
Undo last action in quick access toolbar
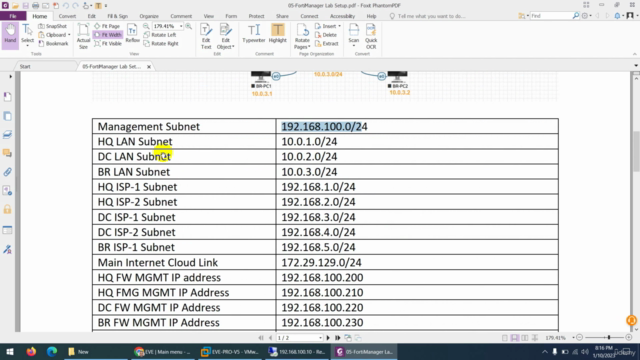point(65,6)
